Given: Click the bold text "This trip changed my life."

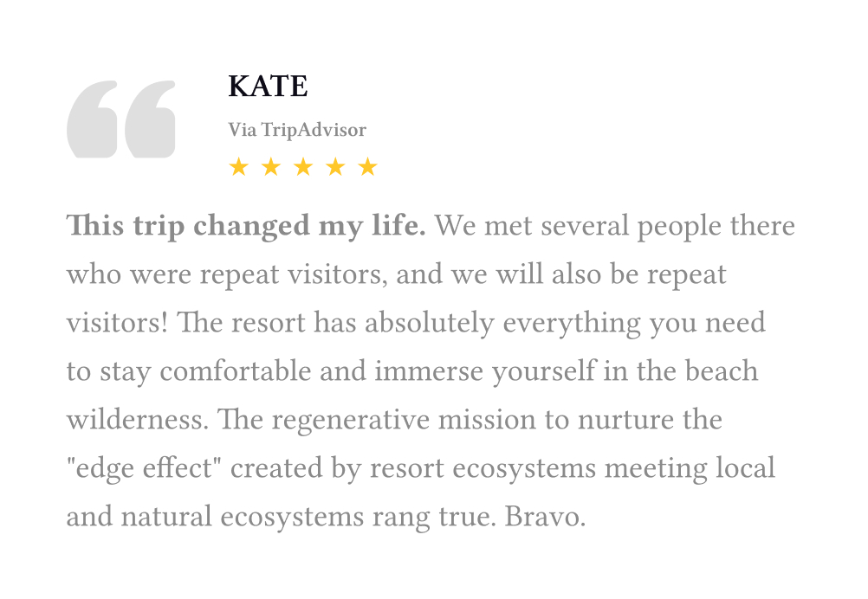Looking at the screenshot, I should [246, 226].
